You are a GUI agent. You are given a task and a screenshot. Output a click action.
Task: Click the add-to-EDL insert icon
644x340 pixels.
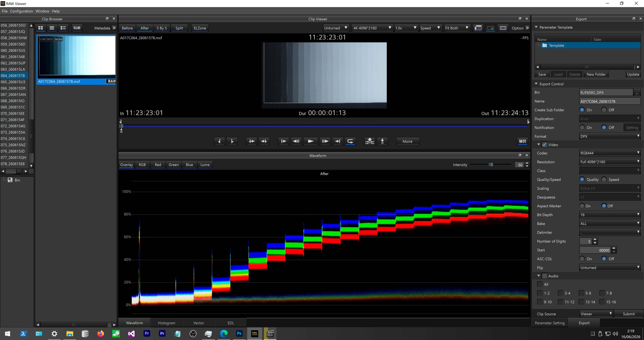tap(370, 141)
